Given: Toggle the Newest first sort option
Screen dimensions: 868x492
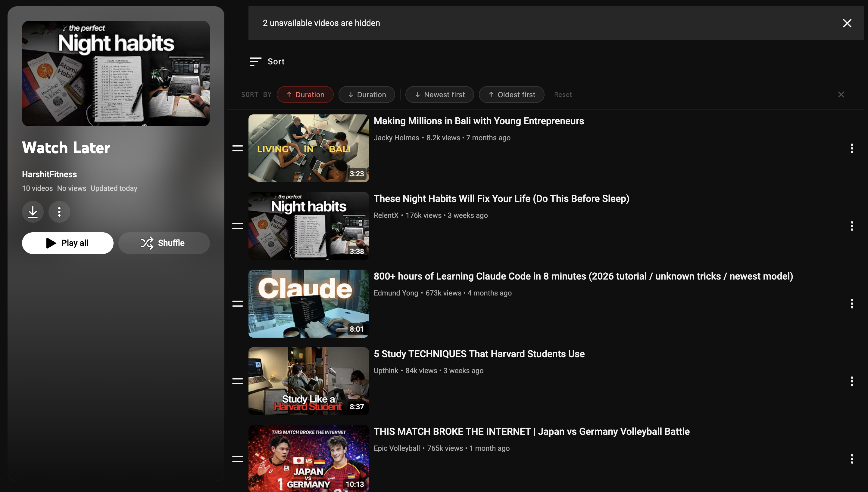Looking at the screenshot, I should pos(439,94).
